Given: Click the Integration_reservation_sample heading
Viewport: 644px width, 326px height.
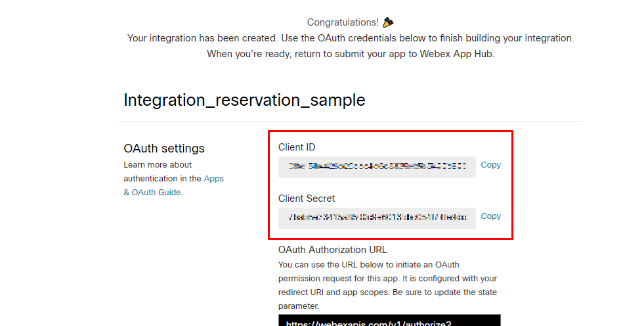Looking at the screenshot, I should pos(244,101).
